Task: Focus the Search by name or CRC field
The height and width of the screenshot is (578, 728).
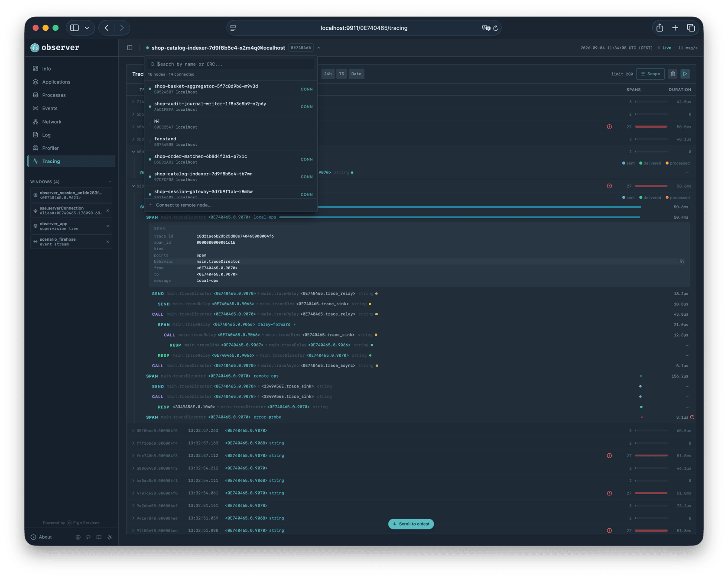Action: [x=231, y=64]
